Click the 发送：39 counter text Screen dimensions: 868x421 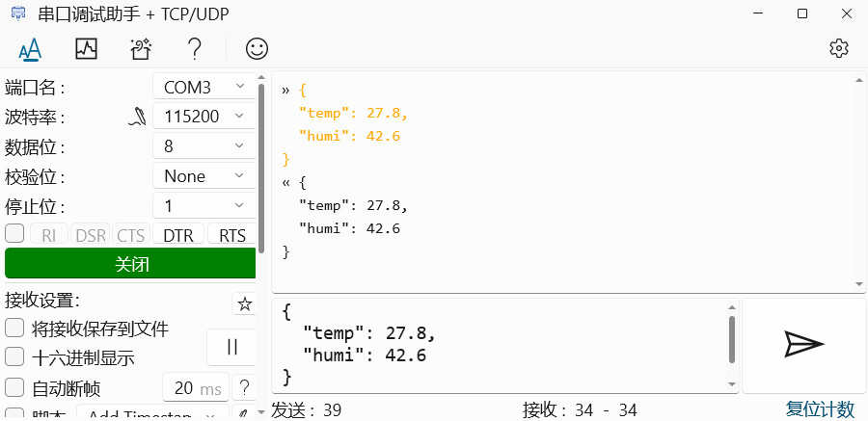[x=306, y=410]
